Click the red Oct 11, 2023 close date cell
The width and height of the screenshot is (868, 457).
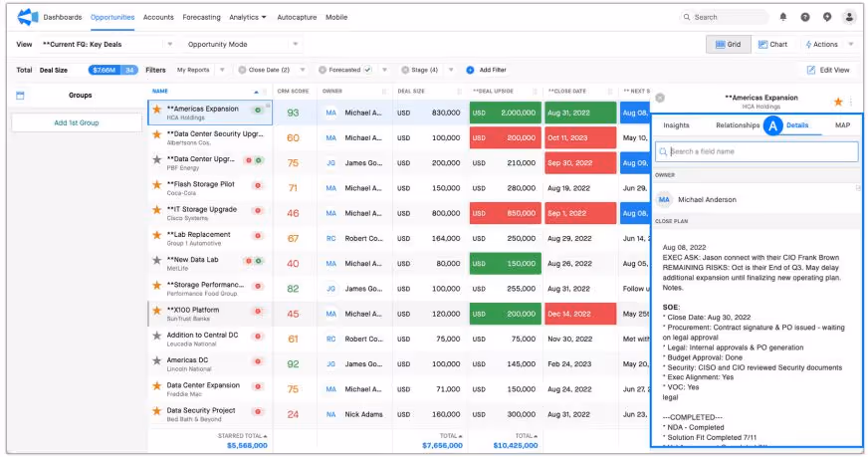click(580, 138)
